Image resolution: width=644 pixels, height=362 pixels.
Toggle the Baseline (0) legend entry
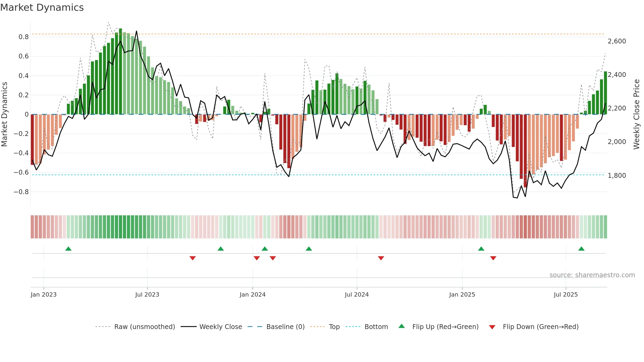276,327
